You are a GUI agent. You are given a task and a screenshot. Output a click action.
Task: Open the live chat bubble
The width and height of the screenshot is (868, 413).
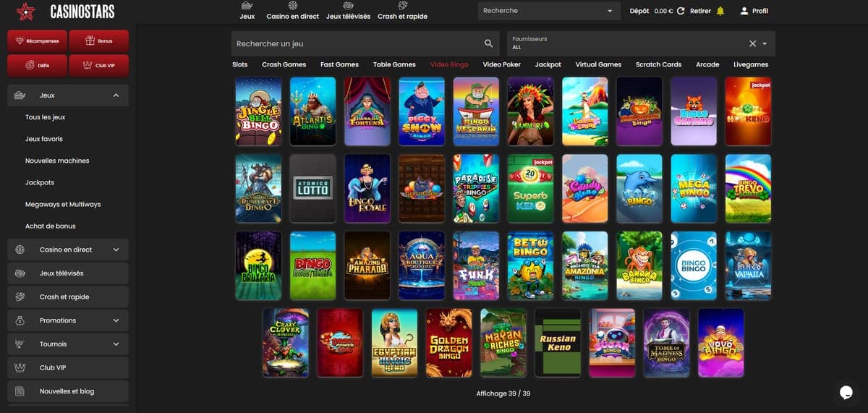point(847,392)
